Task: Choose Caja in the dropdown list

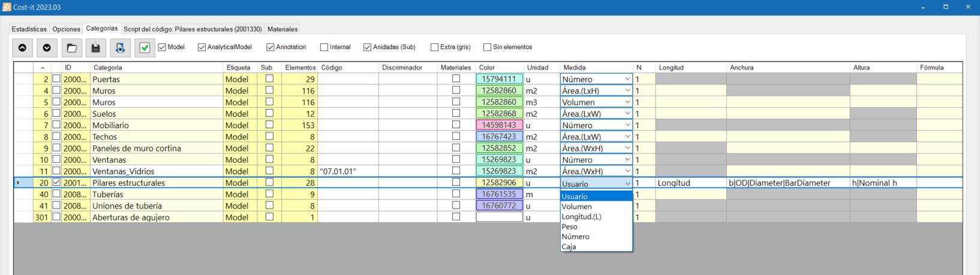Action: (x=596, y=247)
